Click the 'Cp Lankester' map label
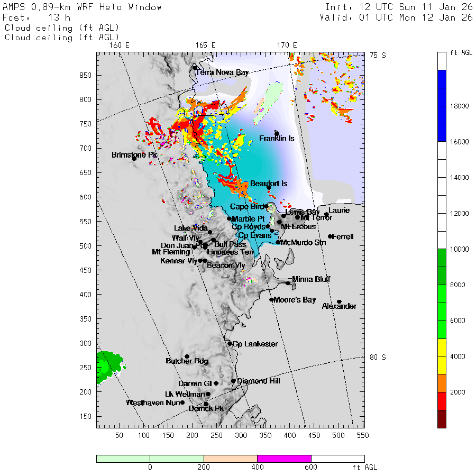The width and height of the screenshot is (476, 476). coord(255,344)
